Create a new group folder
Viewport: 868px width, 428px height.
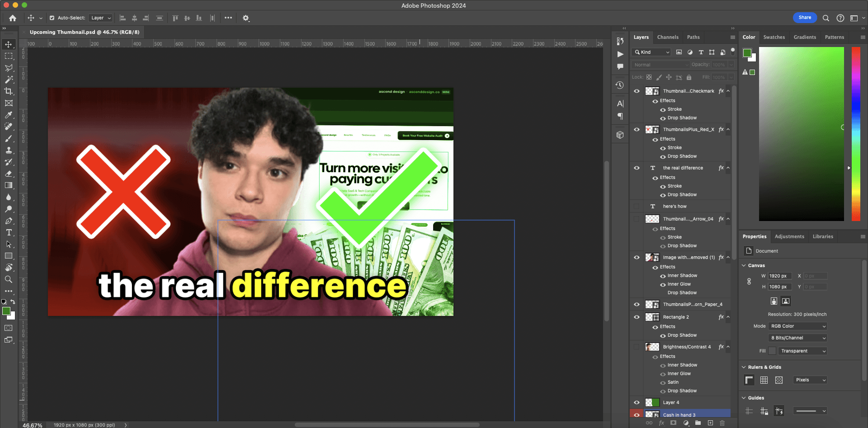[698, 423]
